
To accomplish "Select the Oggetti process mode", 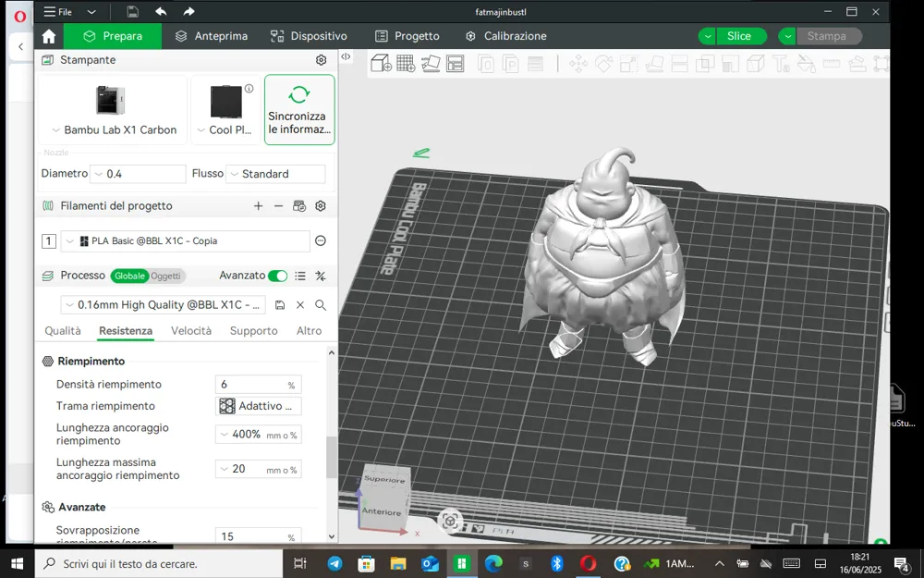I will [165, 276].
